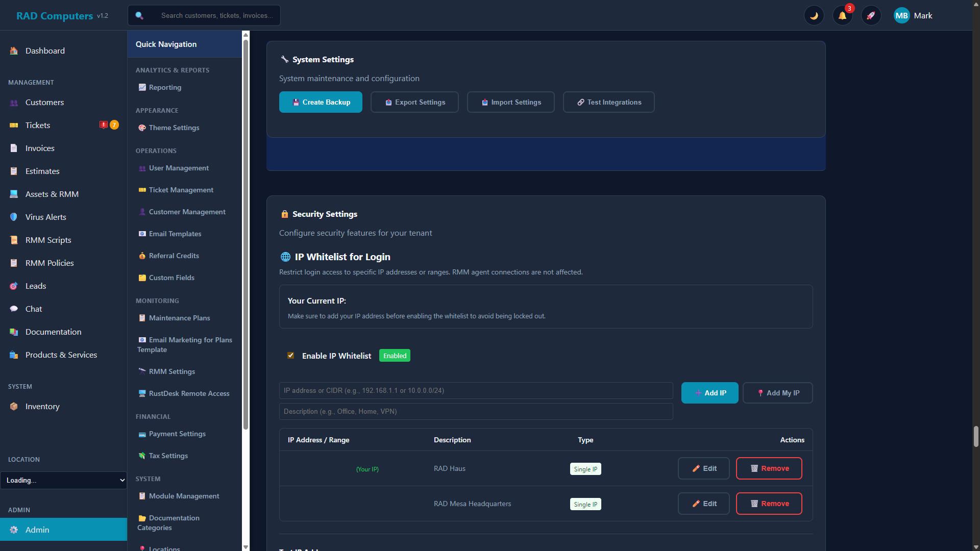Uncheck the Enable IP Whitelist checkbox
980x551 pixels.
(x=291, y=355)
